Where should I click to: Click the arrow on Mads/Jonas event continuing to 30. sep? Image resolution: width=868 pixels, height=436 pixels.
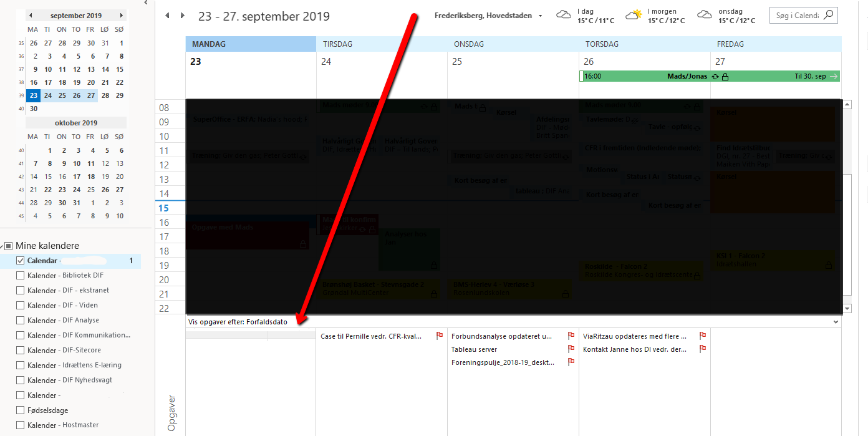[x=834, y=76]
